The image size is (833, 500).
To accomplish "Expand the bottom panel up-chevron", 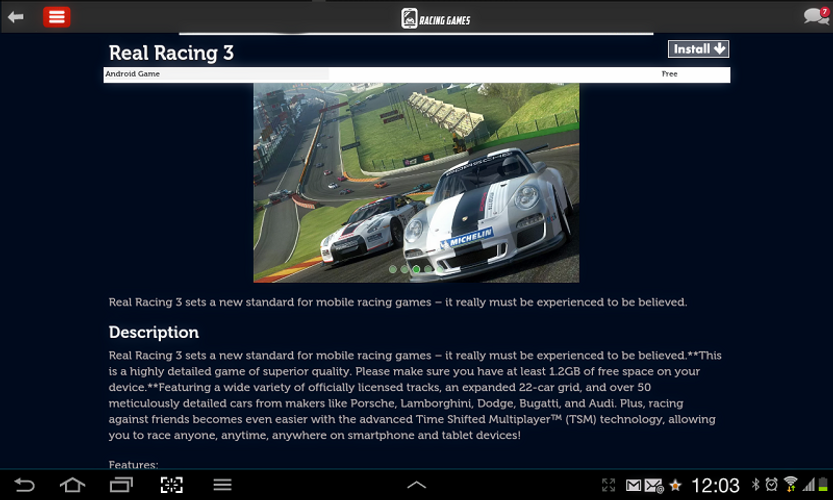I will click(416, 485).
